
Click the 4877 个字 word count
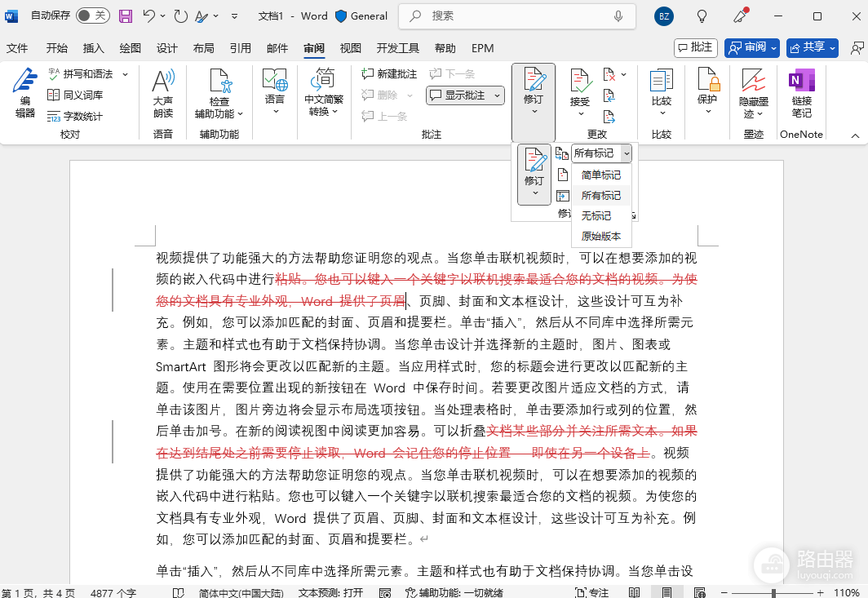click(113, 592)
